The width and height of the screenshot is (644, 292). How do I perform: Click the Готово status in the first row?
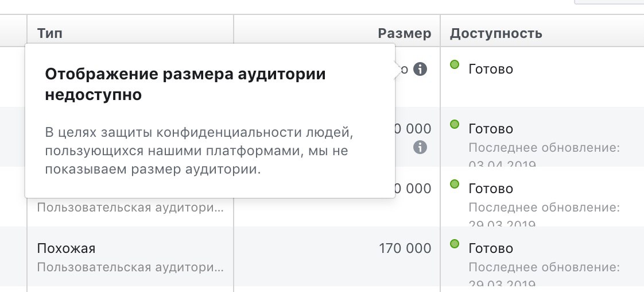491,68
